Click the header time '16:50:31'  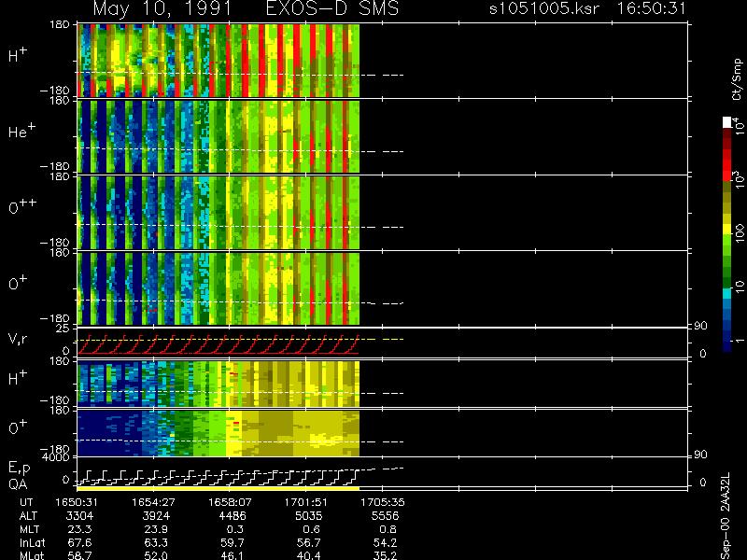coord(651,8)
